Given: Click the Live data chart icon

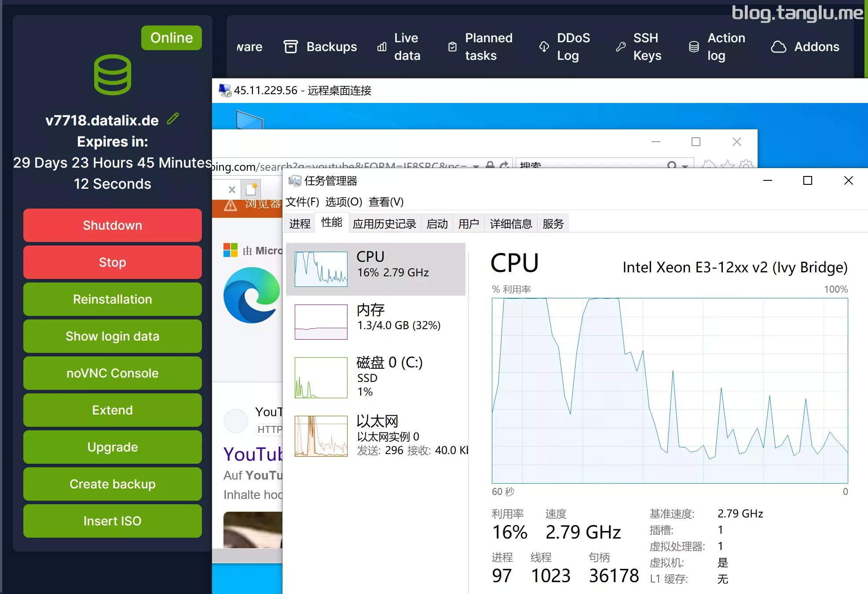Looking at the screenshot, I should [x=382, y=47].
